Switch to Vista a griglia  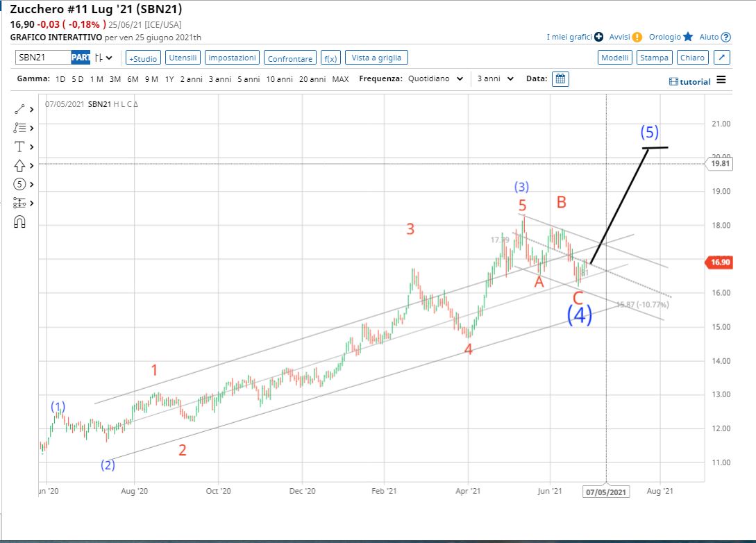376,58
